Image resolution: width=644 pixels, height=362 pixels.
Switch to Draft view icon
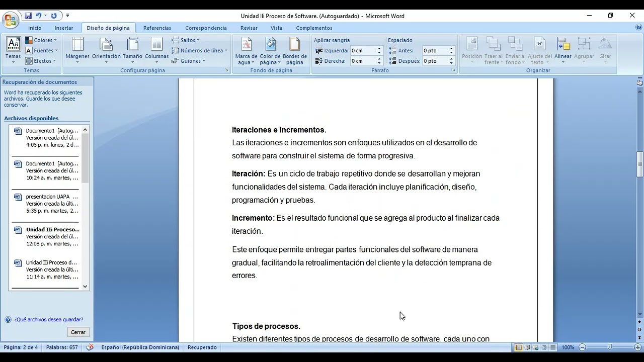[552, 347]
